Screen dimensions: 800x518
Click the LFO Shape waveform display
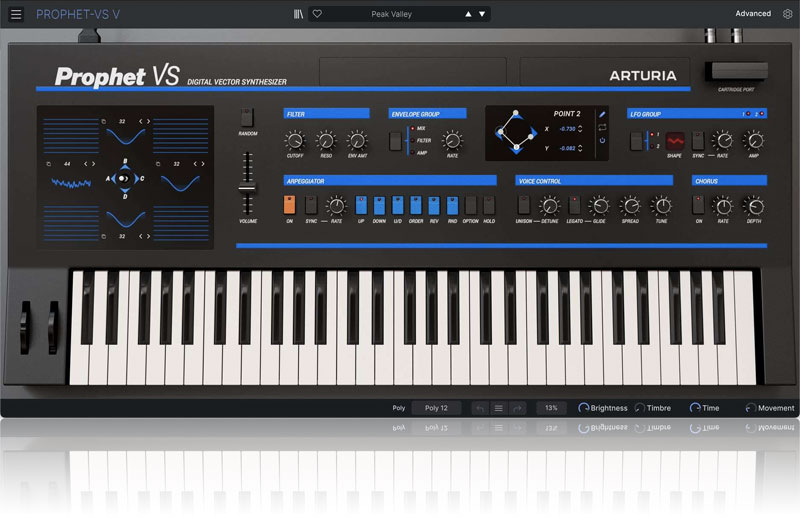[x=675, y=141]
